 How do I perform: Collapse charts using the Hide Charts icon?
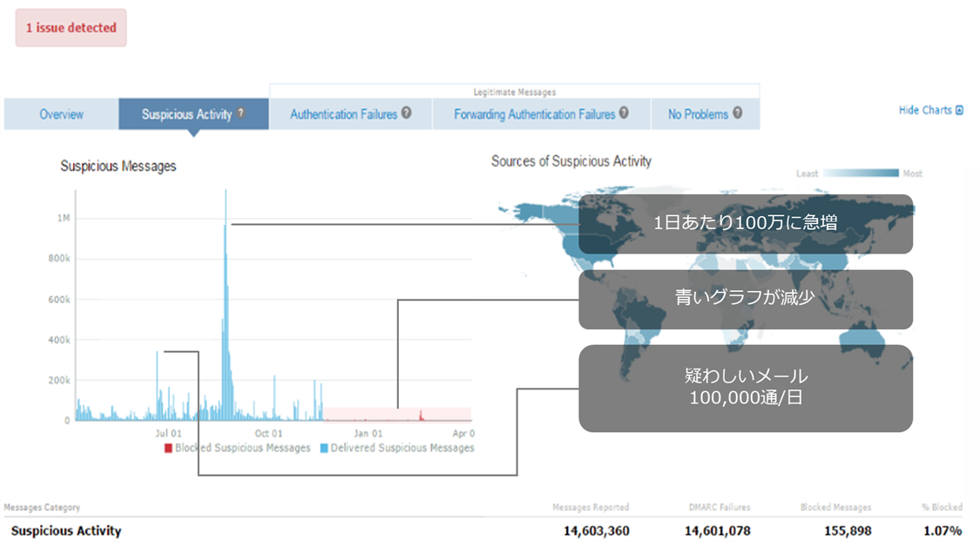click(959, 111)
